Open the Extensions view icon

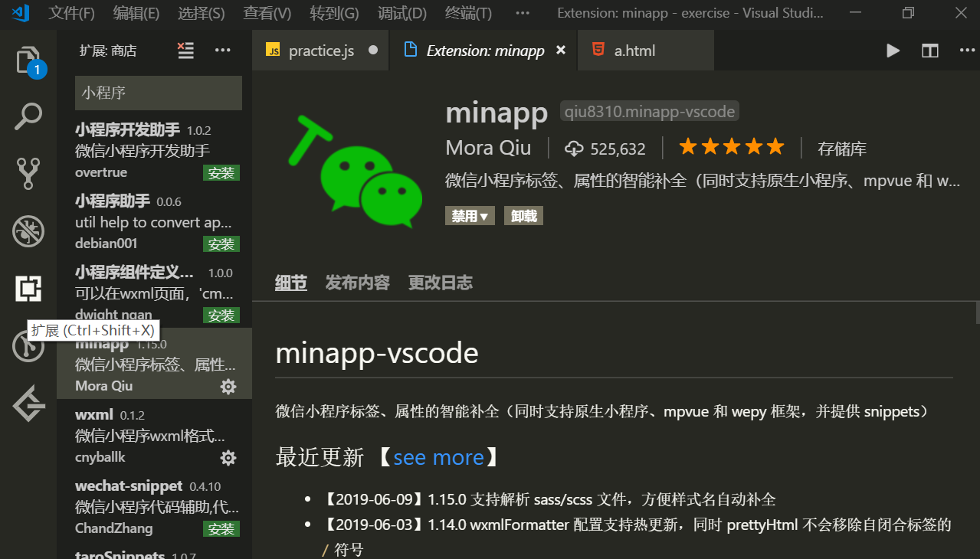coord(28,289)
